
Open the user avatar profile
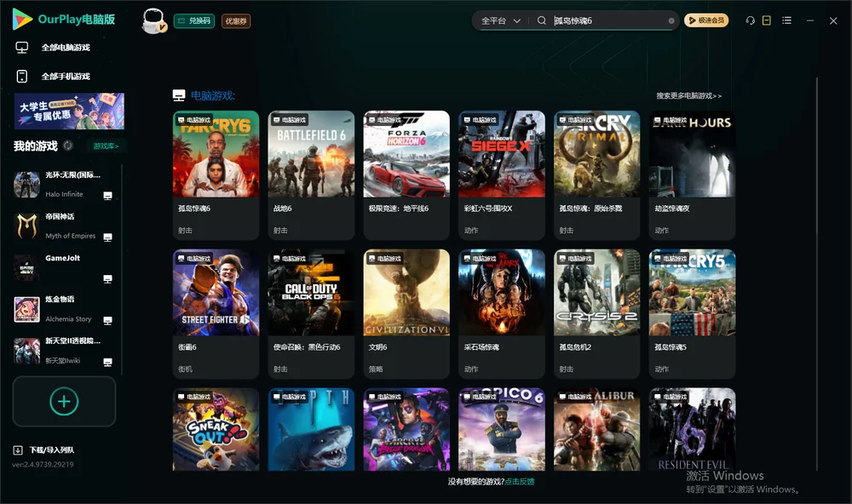pyautogui.click(x=153, y=20)
